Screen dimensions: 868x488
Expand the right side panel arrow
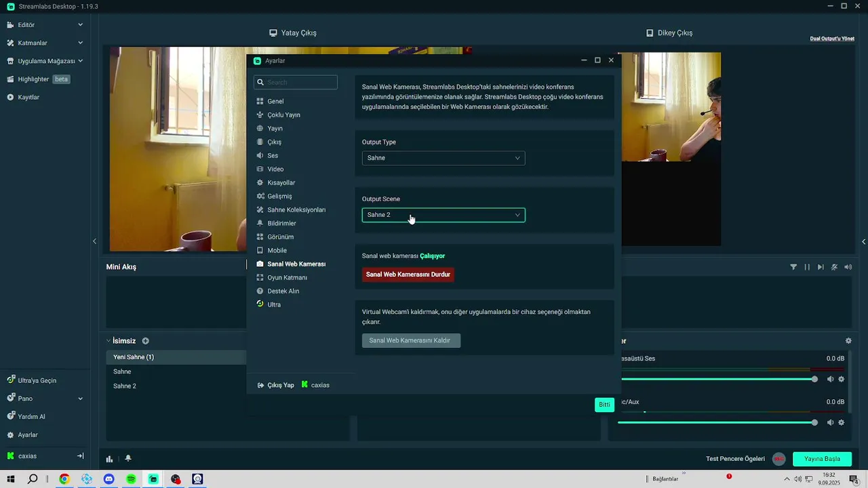point(863,241)
